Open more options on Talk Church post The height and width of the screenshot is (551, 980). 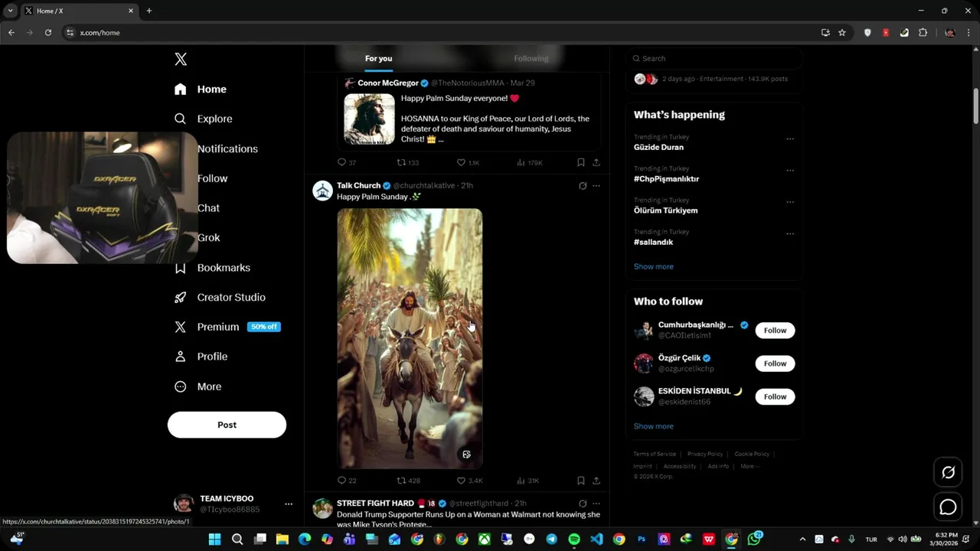click(x=596, y=186)
